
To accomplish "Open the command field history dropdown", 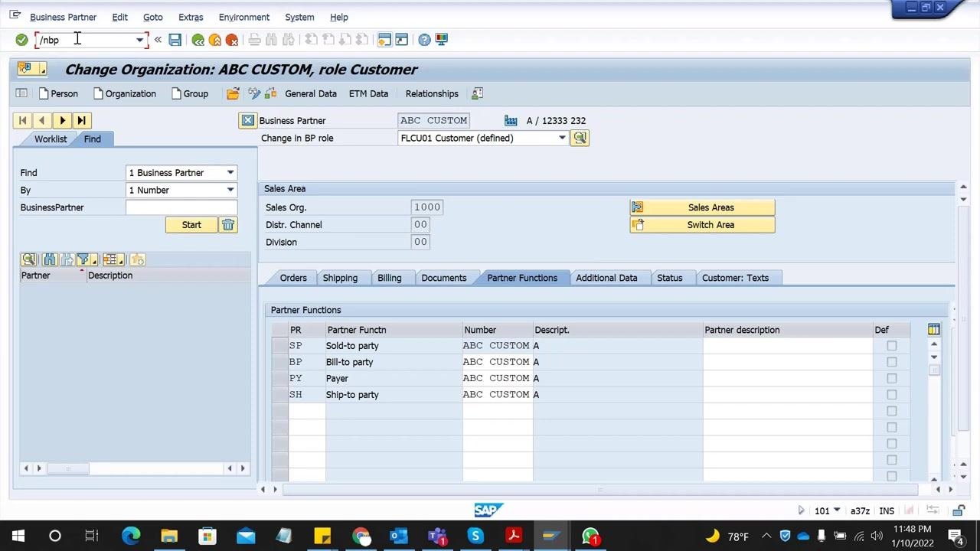I will (x=139, y=40).
